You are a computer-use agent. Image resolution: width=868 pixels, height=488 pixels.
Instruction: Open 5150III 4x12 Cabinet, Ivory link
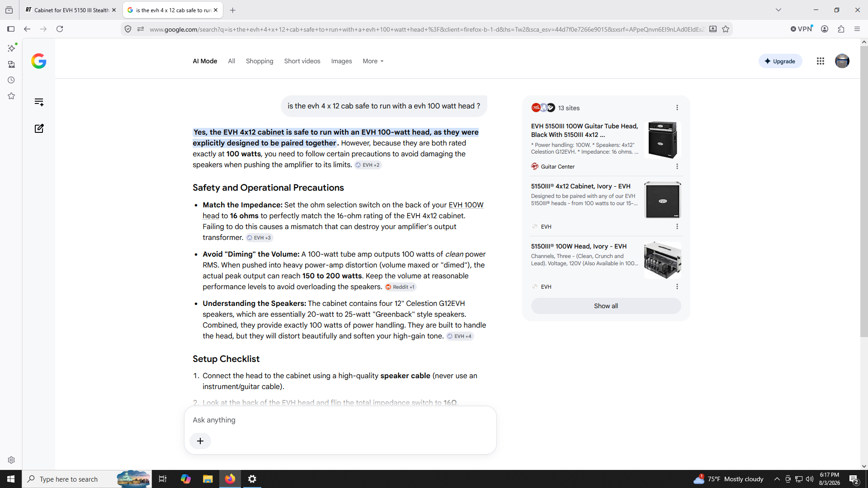point(580,186)
